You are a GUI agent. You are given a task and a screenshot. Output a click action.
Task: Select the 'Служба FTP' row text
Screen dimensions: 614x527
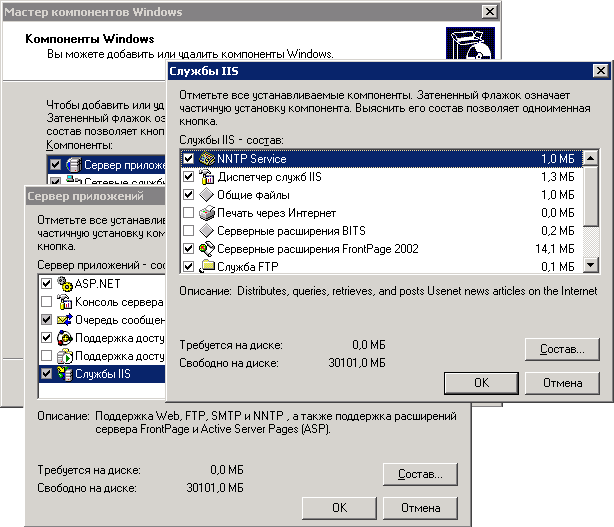click(247, 267)
